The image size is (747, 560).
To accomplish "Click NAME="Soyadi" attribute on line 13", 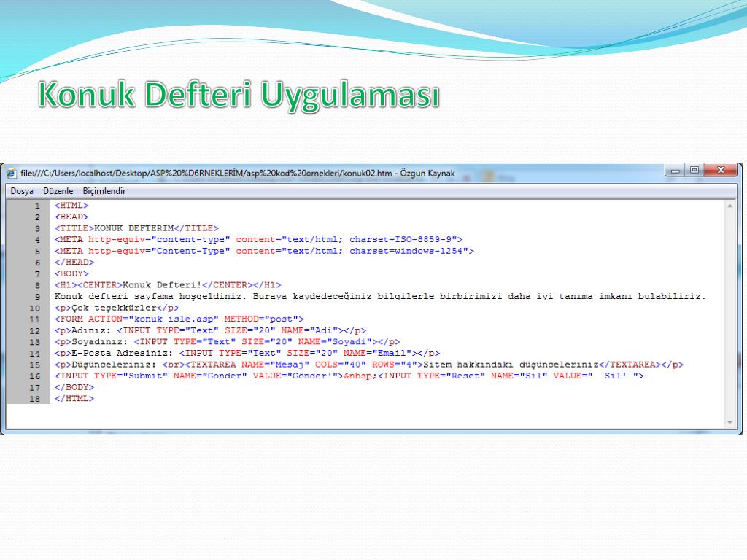I will point(335,342).
